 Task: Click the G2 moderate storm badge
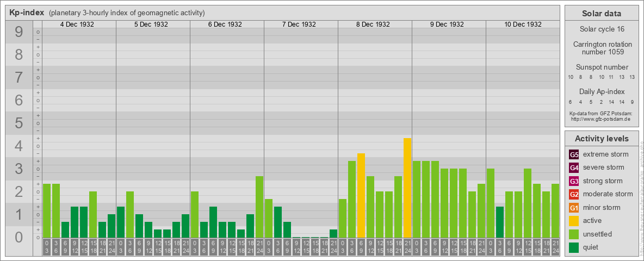(574, 194)
